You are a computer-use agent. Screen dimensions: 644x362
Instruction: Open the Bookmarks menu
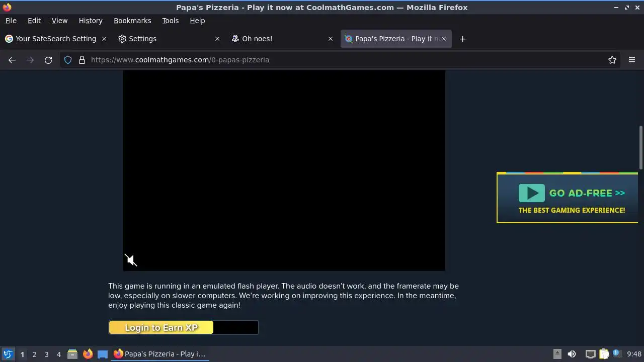click(132, 21)
